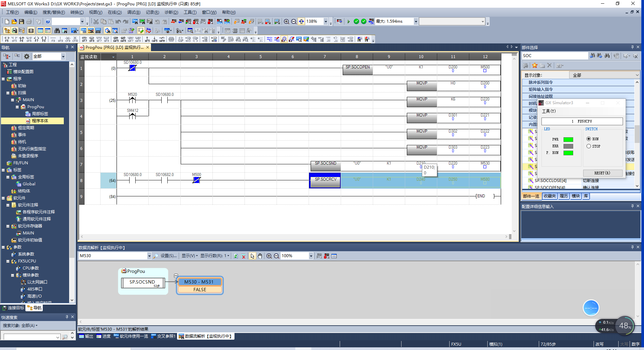Open the 工程(P) menu

coord(12,12)
